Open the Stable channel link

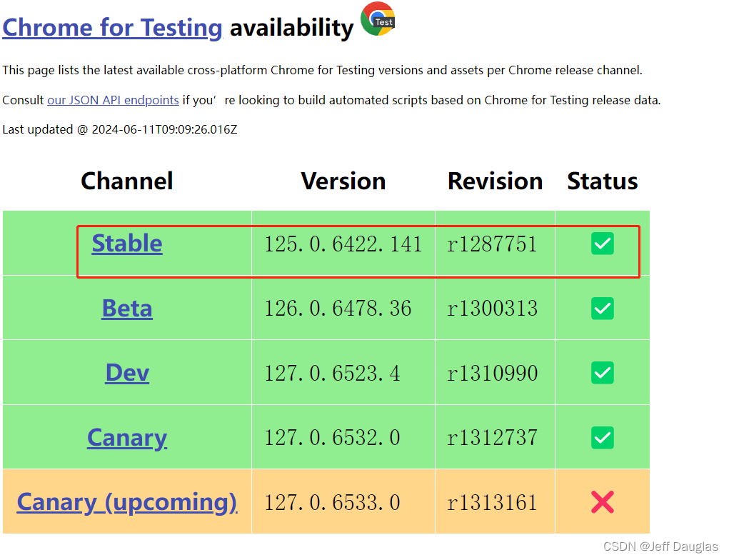(127, 244)
